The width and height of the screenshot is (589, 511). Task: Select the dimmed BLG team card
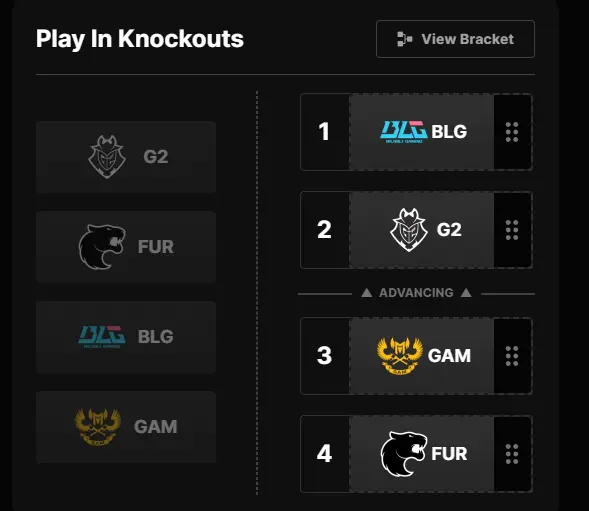[x=126, y=337]
